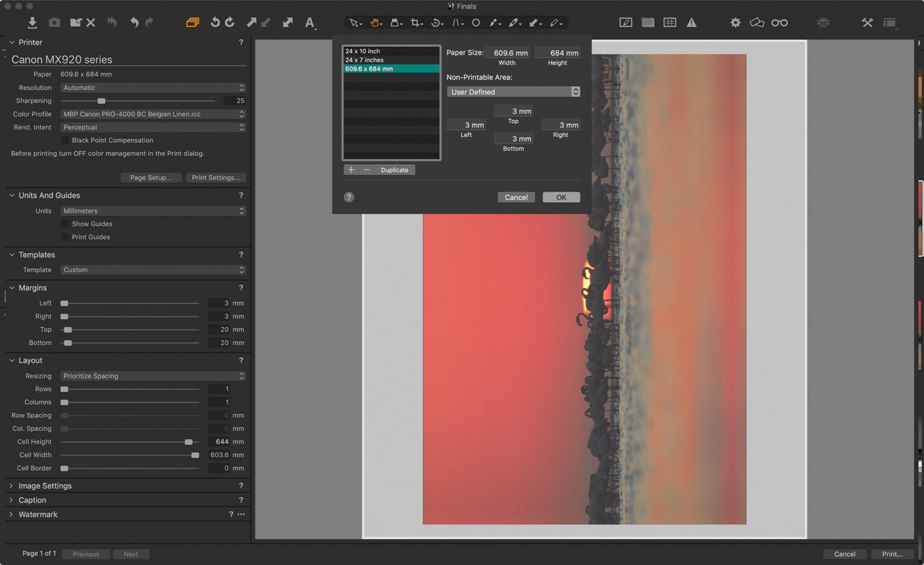Viewport: 924px width, 565px height.
Task: Enable Black Point Compensation checkbox
Action: pos(65,140)
